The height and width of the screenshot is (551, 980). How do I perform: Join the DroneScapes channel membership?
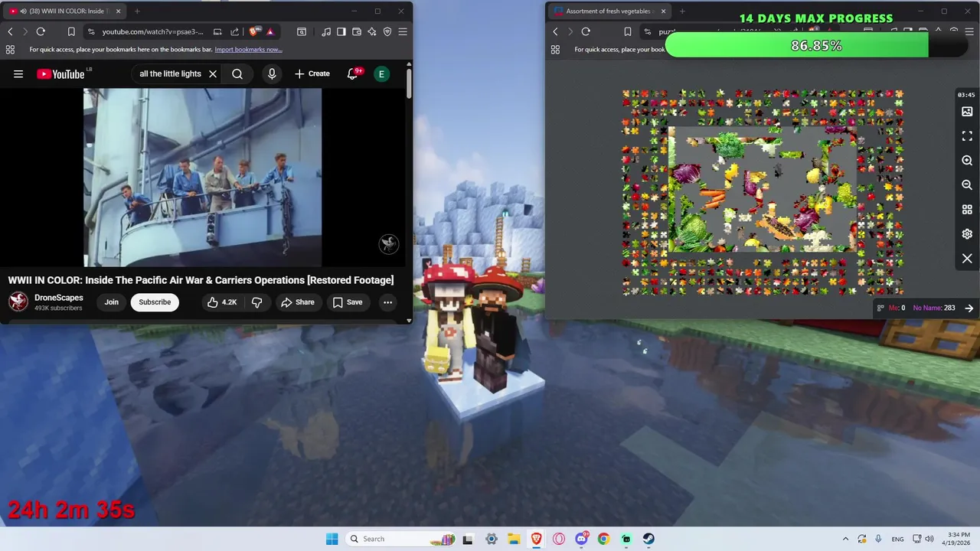click(112, 302)
